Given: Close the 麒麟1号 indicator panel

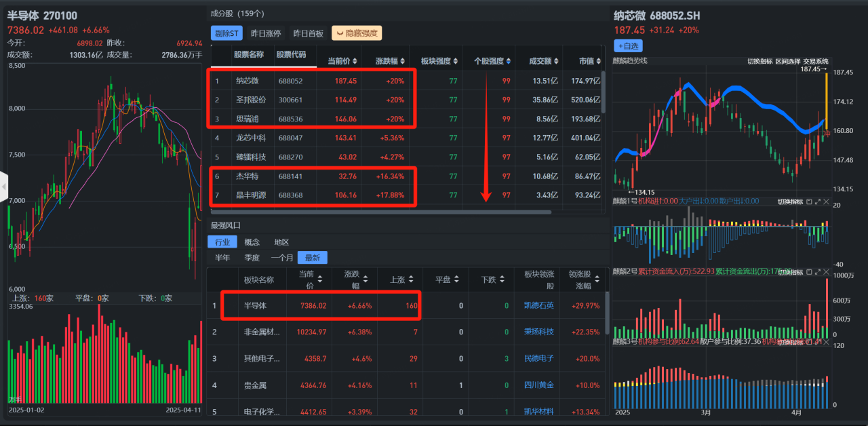Looking at the screenshot, I should [826, 202].
